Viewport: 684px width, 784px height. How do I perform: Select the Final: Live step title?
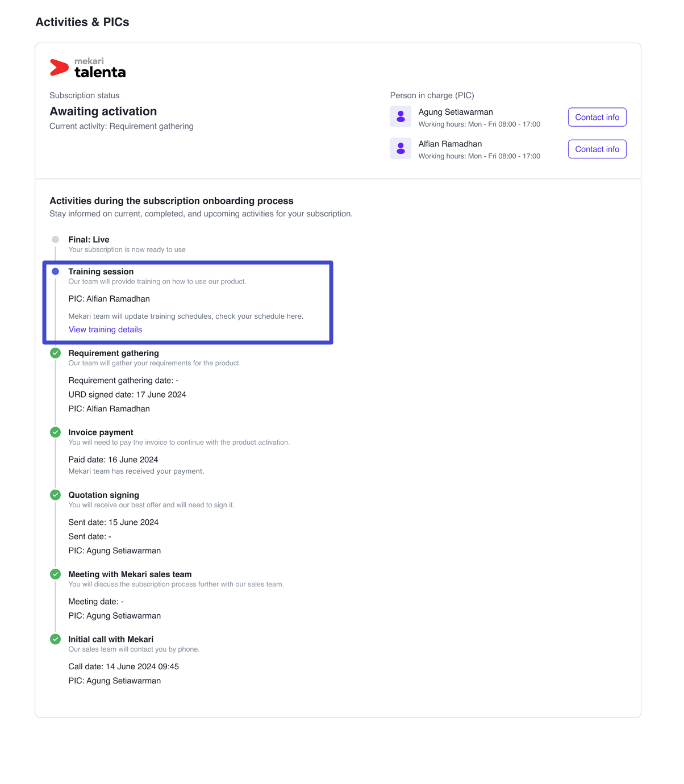pos(89,240)
